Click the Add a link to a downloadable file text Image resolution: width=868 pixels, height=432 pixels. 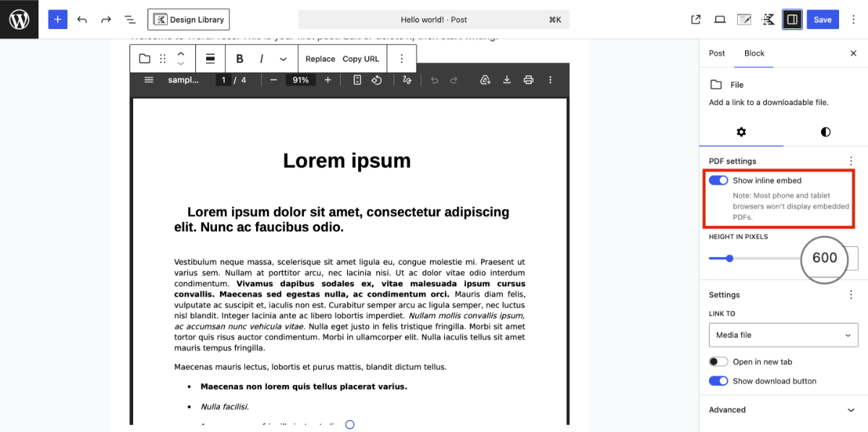(x=768, y=102)
